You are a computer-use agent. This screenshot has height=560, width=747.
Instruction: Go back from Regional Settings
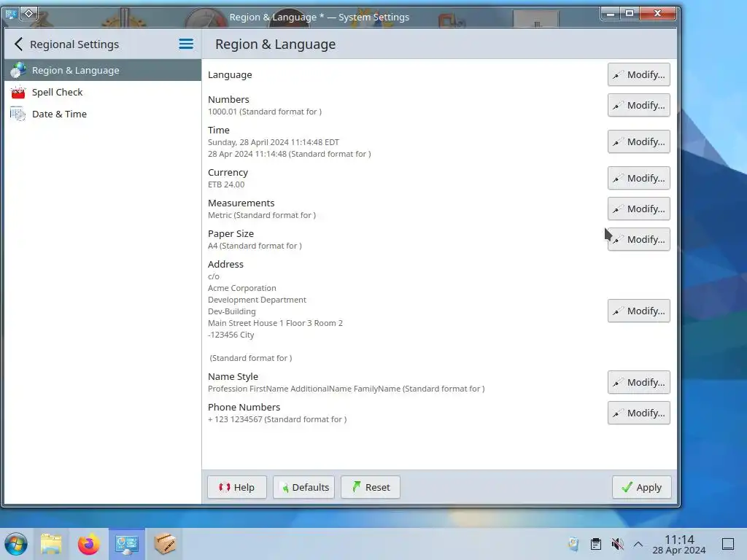[x=18, y=44]
